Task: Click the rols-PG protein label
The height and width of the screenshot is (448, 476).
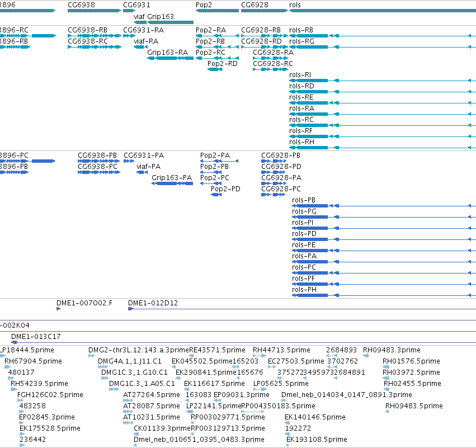Action: point(304,211)
